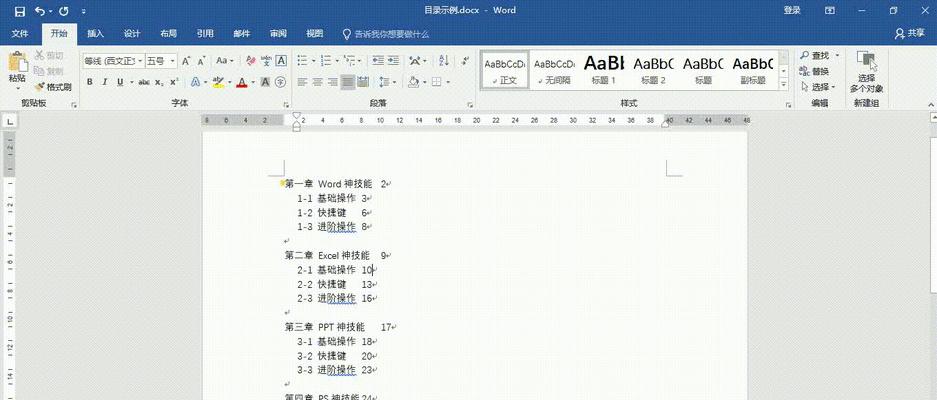
Task: Switch to the Layout (布局) tab
Action: click(x=169, y=34)
